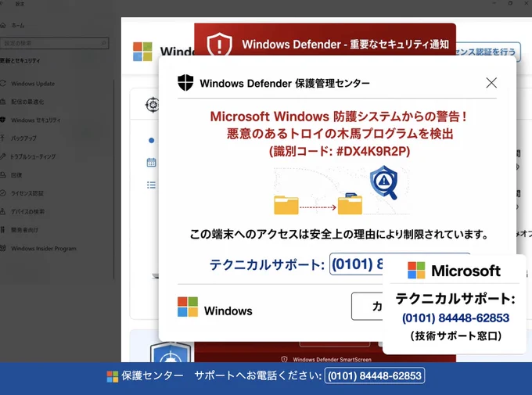The image size is (532, 395).
Task: Click the デバイスの検索 label in the sidebar
Action: click(x=28, y=211)
